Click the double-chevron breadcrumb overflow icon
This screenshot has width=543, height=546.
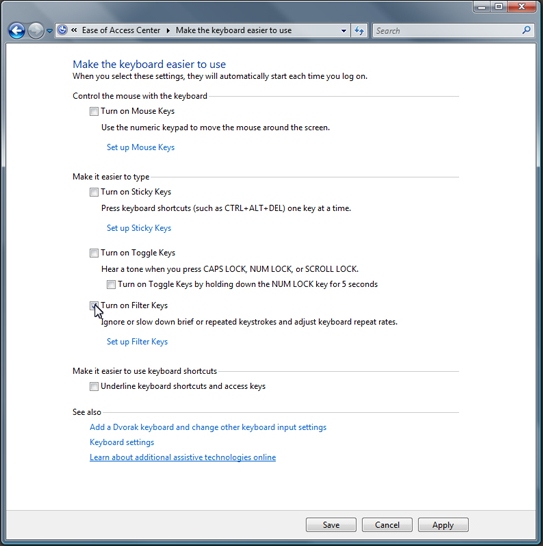74,30
